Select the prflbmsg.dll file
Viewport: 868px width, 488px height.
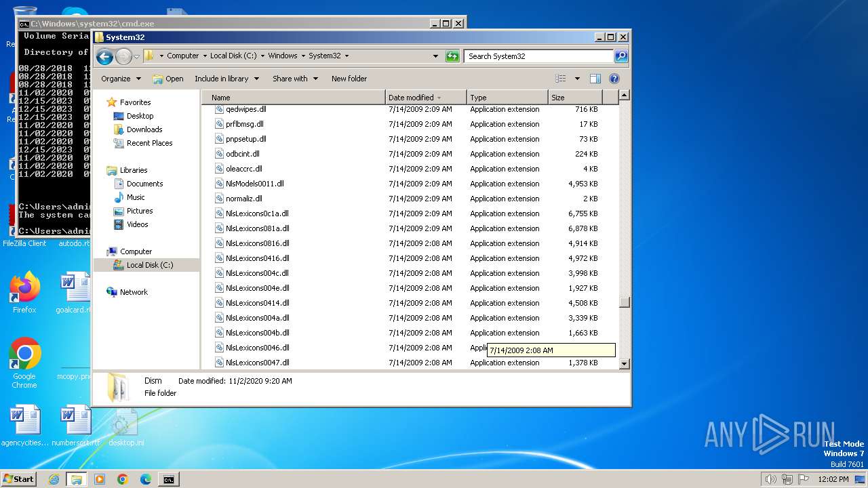point(245,124)
